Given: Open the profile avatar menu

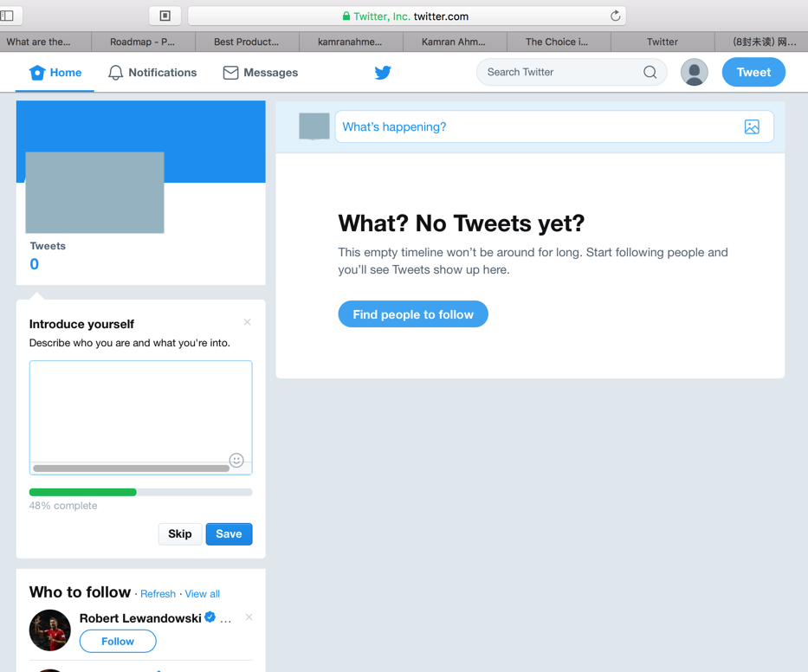Looking at the screenshot, I should 694,72.
